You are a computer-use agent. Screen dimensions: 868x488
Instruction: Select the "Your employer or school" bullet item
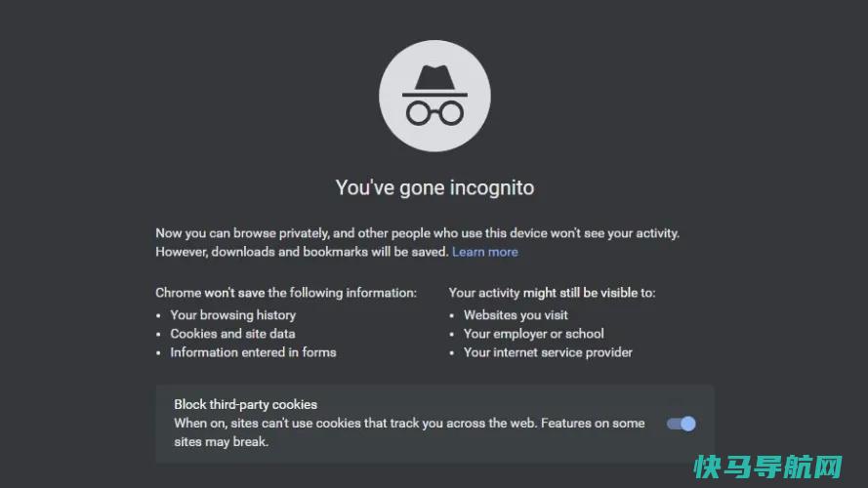534,334
